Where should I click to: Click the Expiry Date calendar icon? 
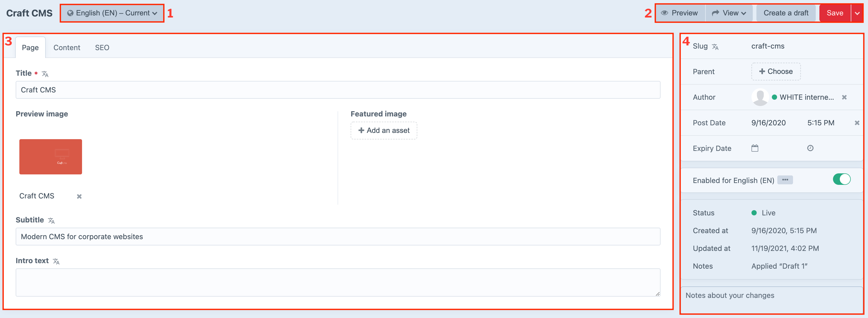point(755,148)
